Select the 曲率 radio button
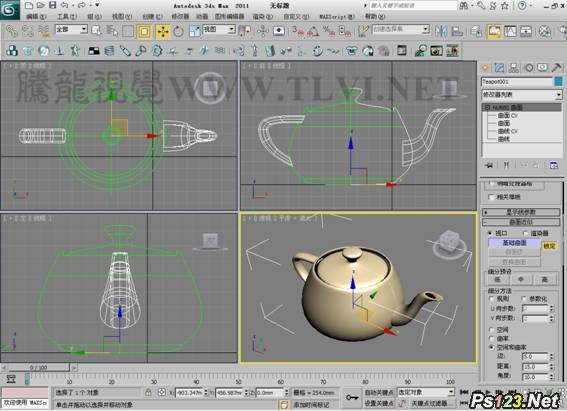This screenshot has width=567, height=411. (491, 338)
